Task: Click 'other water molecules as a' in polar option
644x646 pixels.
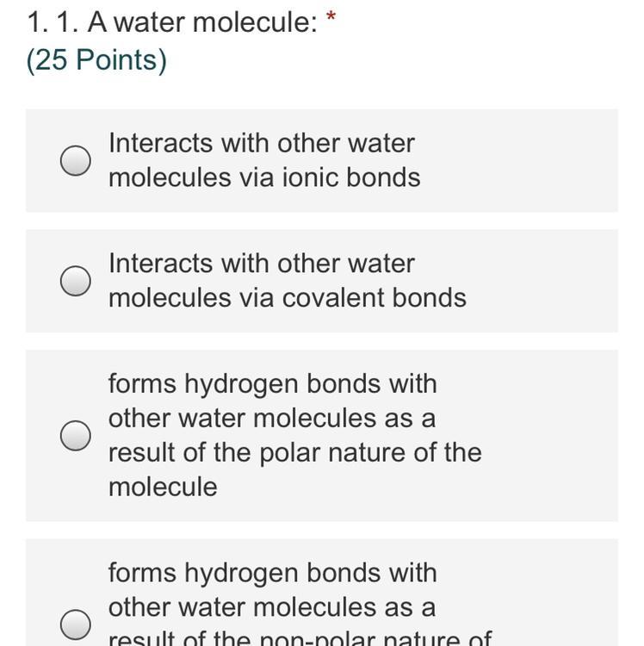Action: click(x=272, y=419)
